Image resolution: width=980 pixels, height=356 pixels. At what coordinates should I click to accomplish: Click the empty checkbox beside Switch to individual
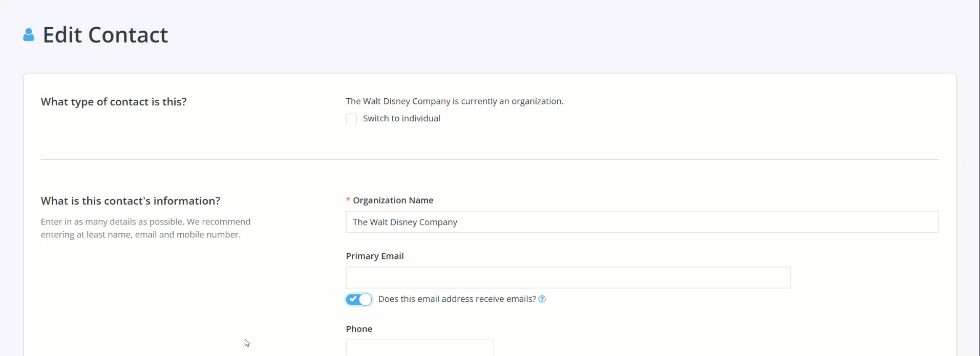(351, 119)
